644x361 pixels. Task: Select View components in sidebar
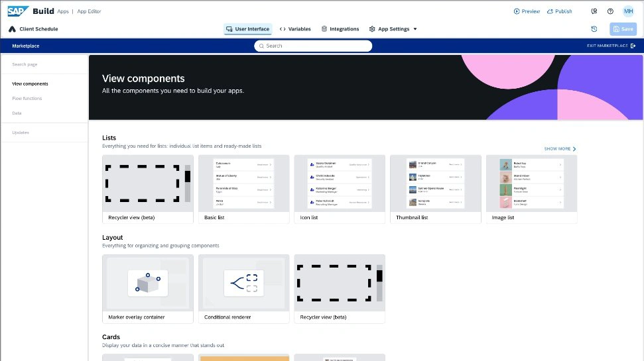coord(30,83)
